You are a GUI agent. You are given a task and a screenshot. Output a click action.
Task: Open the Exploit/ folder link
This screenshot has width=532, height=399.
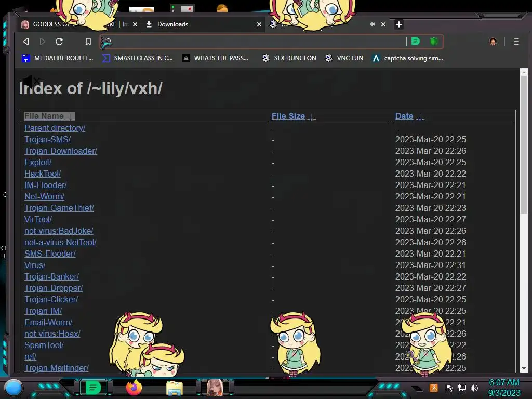[38, 162]
